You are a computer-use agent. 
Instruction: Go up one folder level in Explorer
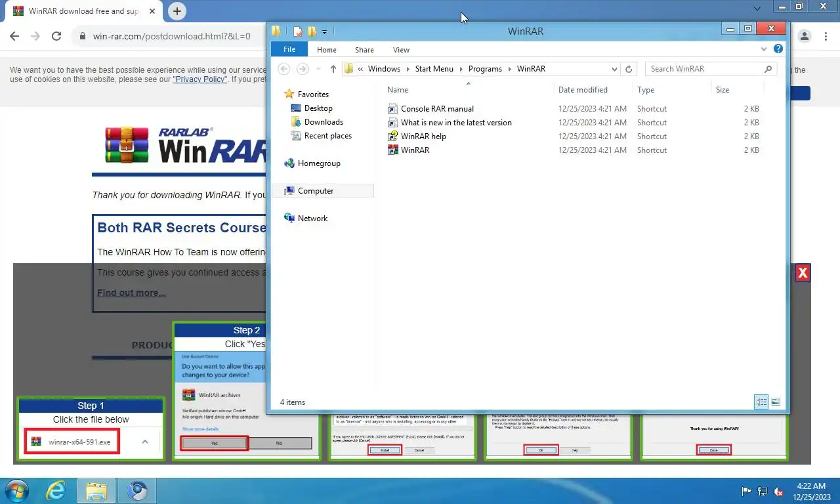(333, 69)
